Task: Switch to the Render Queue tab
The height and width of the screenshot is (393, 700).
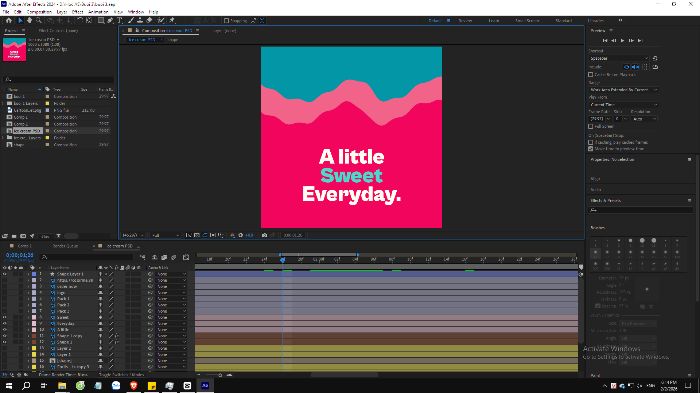Action: [x=65, y=246]
